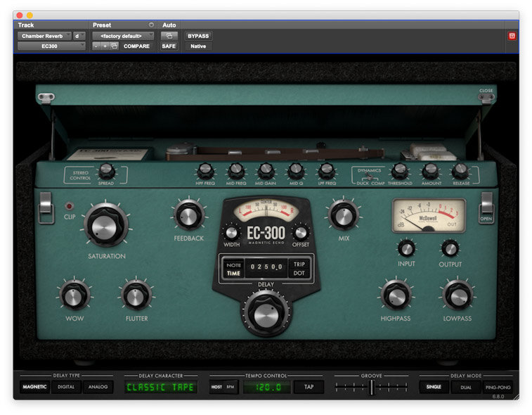Click the MID GAIN knob
Viewport: 532px width, 415px height.
[x=266, y=171]
